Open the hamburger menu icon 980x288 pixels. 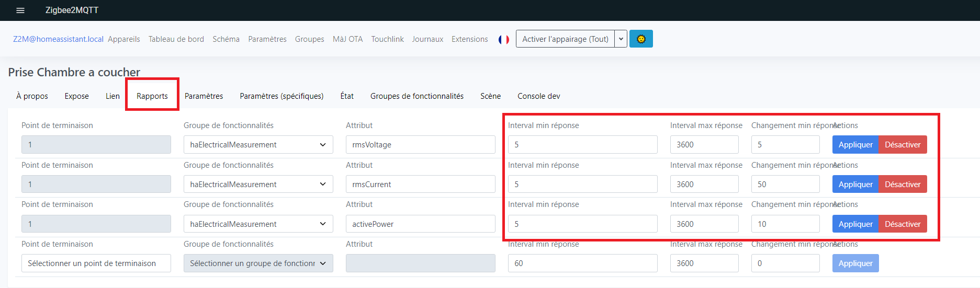[20, 10]
